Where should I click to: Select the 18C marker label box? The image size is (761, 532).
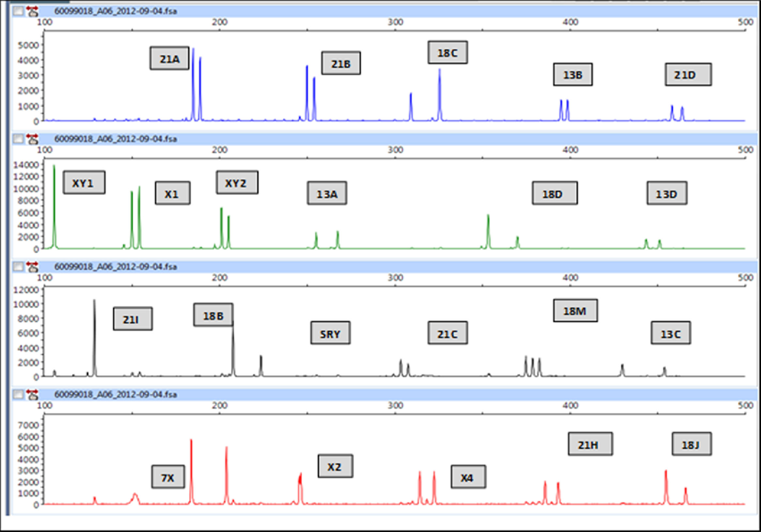click(448, 52)
